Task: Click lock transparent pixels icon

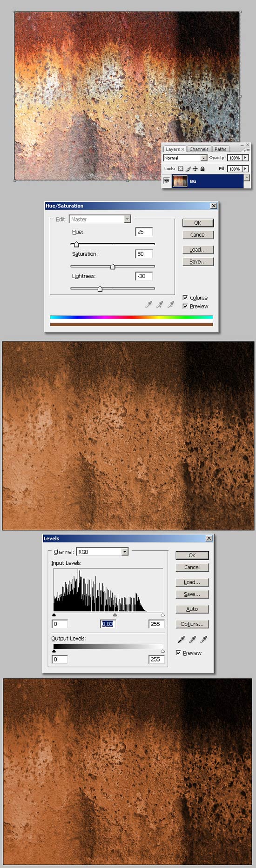Action: (x=181, y=169)
